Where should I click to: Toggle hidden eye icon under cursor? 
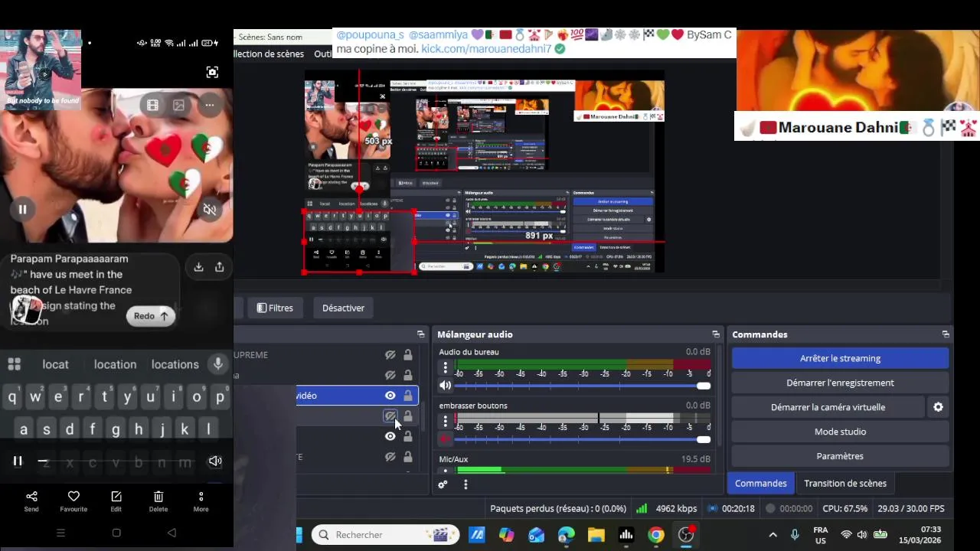[390, 416]
